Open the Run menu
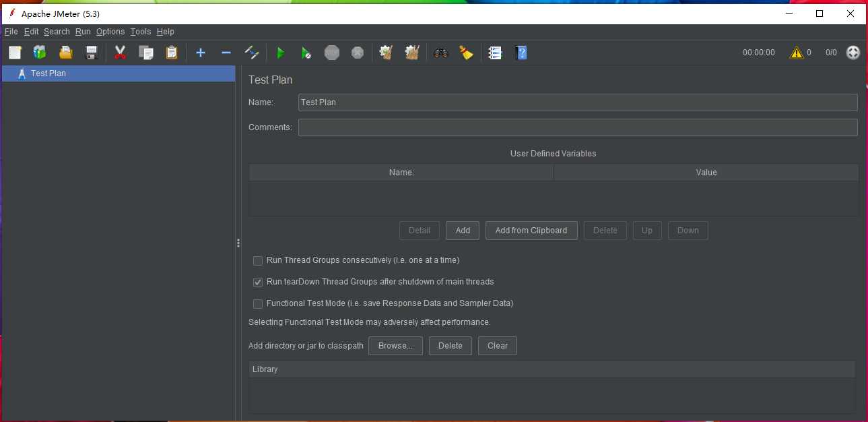This screenshot has width=868, height=422. [83, 32]
